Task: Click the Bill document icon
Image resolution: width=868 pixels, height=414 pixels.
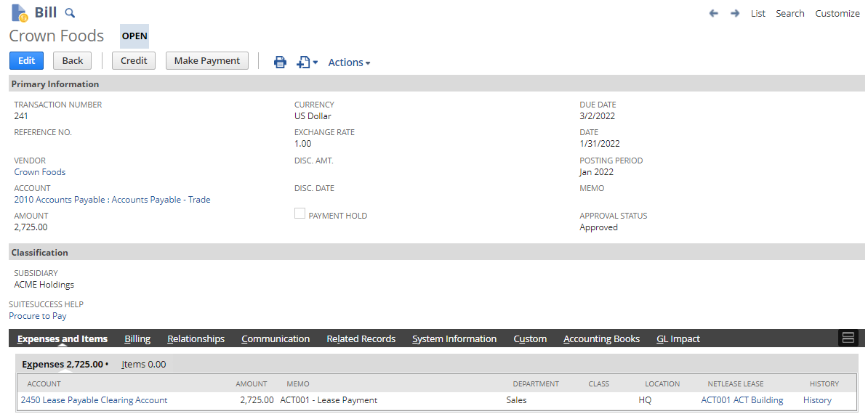Action: pyautogui.click(x=20, y=13)
